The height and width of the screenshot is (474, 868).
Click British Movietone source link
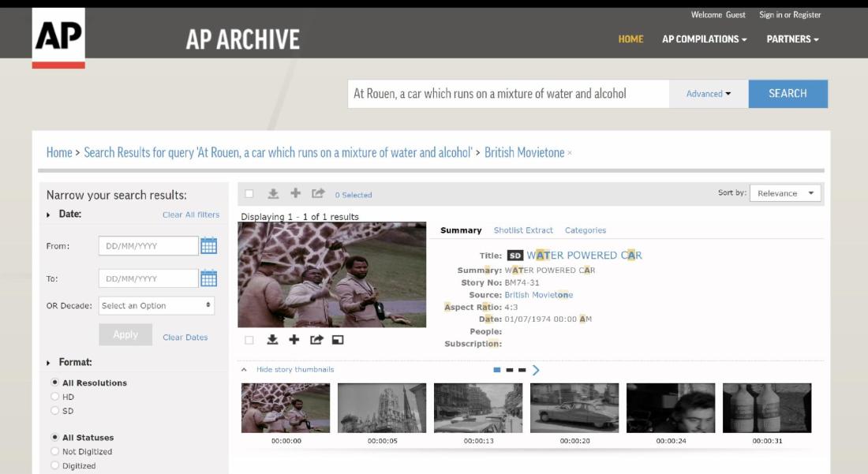(539, 295)
